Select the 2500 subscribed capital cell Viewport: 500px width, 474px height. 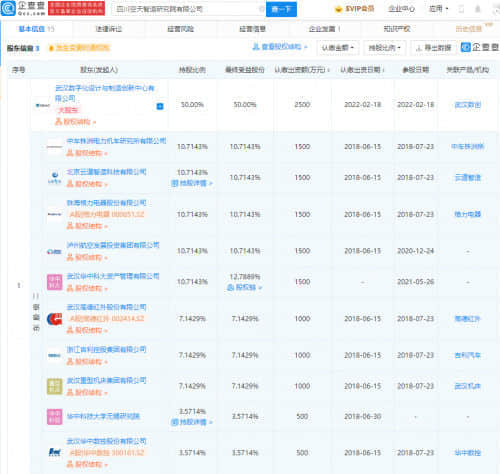(302, 105)
